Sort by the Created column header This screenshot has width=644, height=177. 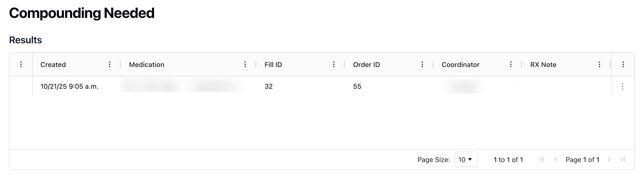[x=53, y=65]
